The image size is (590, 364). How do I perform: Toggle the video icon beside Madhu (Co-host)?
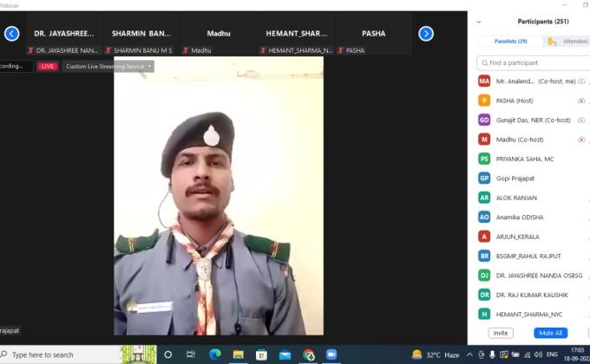(581, 140)
